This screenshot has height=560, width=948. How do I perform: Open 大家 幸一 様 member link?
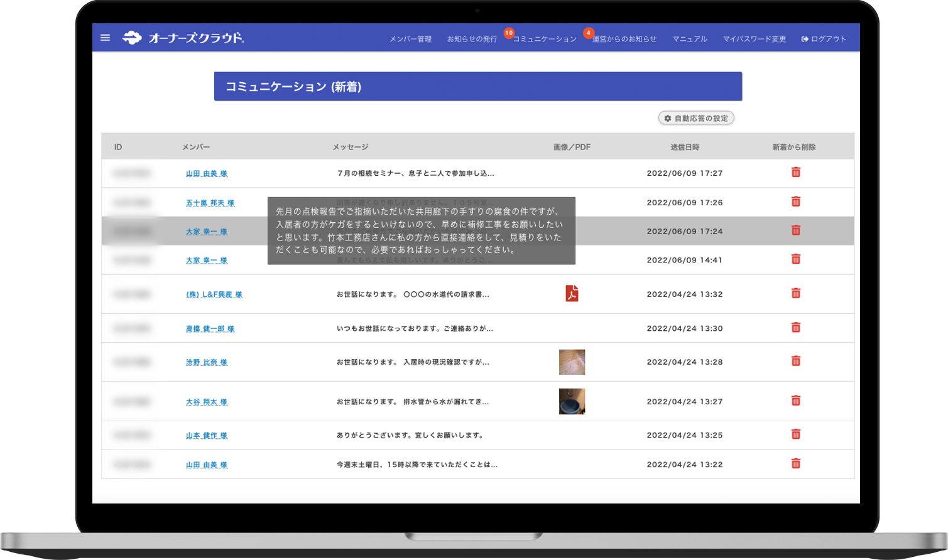coord(206,231)
